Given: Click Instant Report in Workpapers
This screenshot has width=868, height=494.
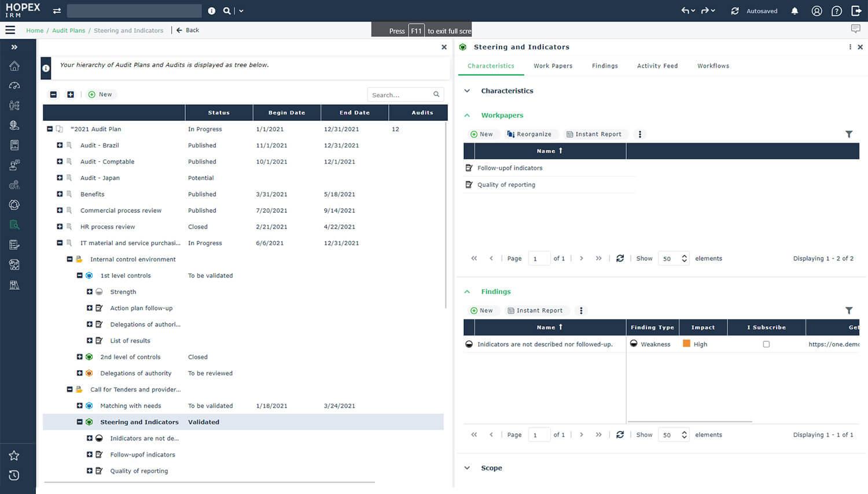Looking at the screenshot, I should [594, 134].
